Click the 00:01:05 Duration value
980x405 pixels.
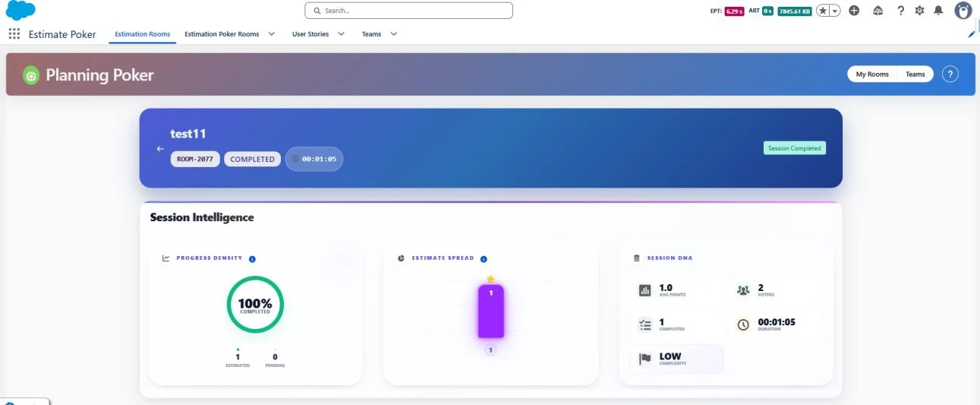click(x=777, y=321)
